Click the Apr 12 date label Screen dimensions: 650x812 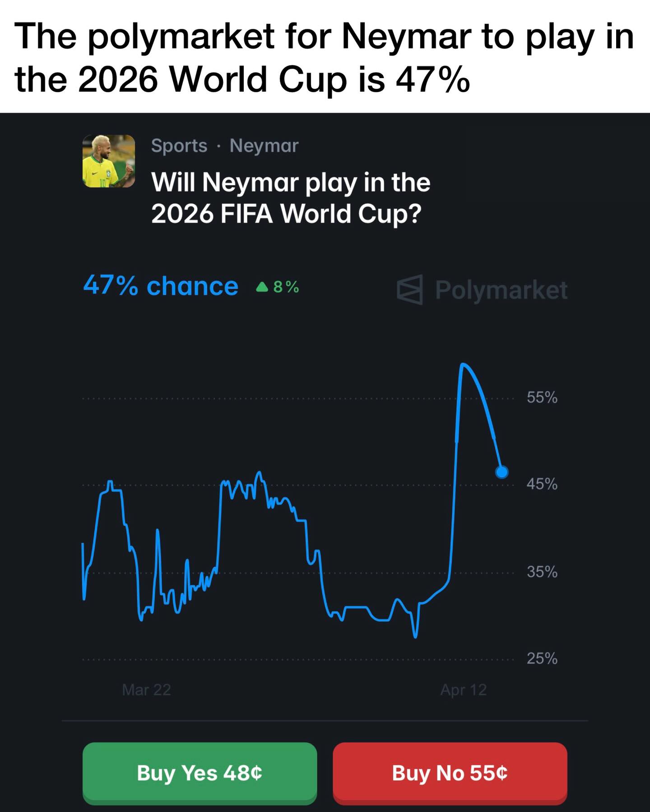[x=464, y=690]
